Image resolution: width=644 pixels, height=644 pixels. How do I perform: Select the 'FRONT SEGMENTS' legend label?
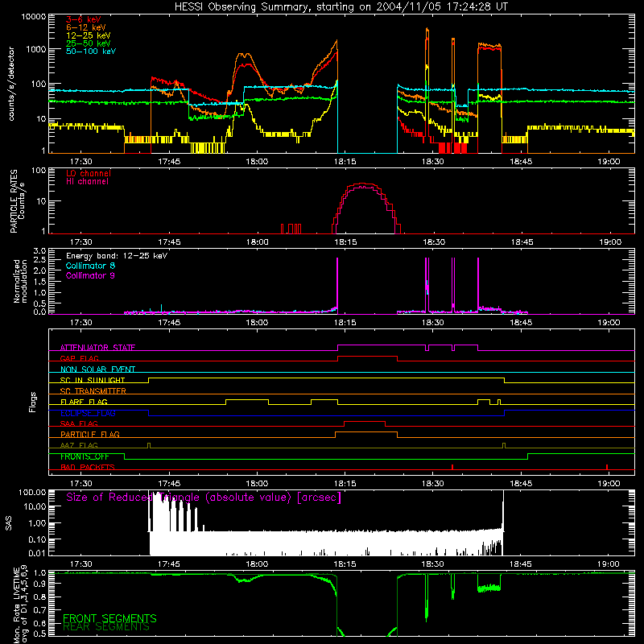tap(109, 618)
